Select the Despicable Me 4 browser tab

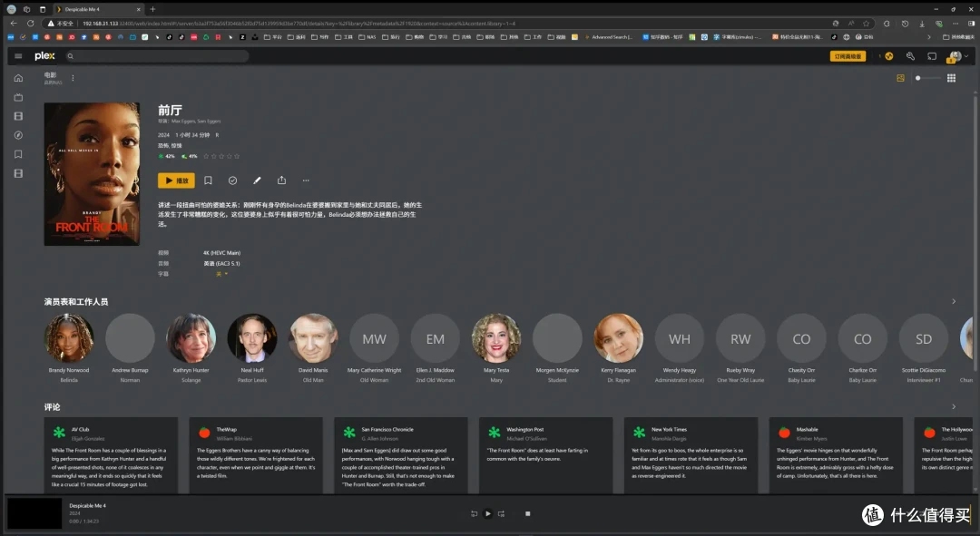click(x=99, y=9)
